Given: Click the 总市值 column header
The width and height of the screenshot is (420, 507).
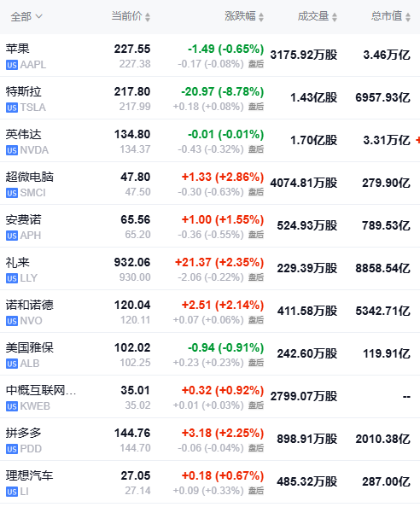Looking at the screenshot, I should point(391,16).
